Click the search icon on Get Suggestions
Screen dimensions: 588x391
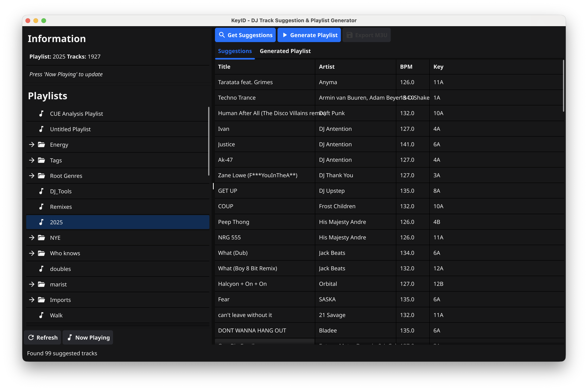pos(222,35)
